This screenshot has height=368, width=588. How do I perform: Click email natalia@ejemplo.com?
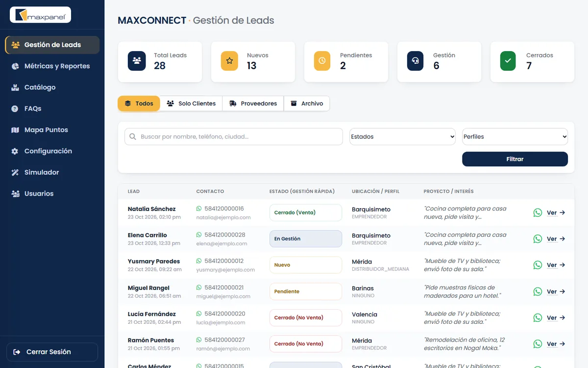[223, 217]
